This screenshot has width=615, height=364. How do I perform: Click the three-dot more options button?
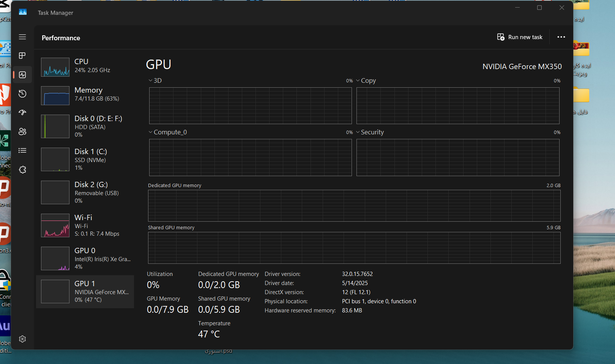click(x=561, y=37)
